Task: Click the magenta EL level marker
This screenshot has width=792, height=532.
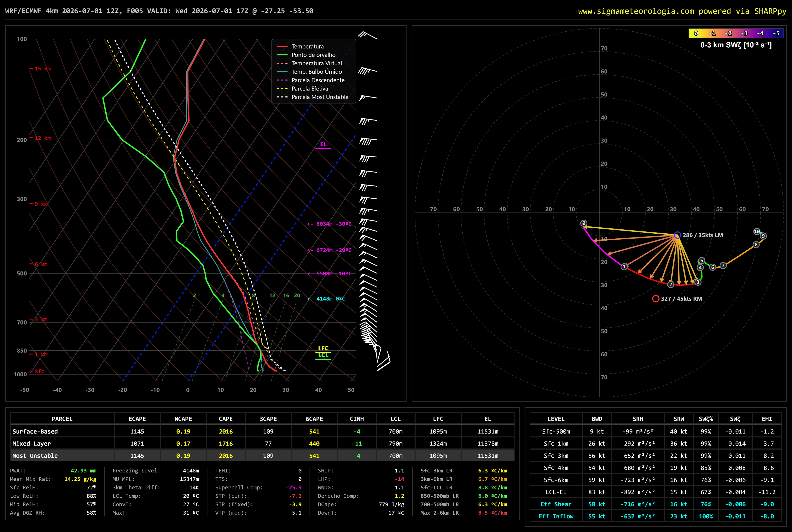Action: pos(323,145)
